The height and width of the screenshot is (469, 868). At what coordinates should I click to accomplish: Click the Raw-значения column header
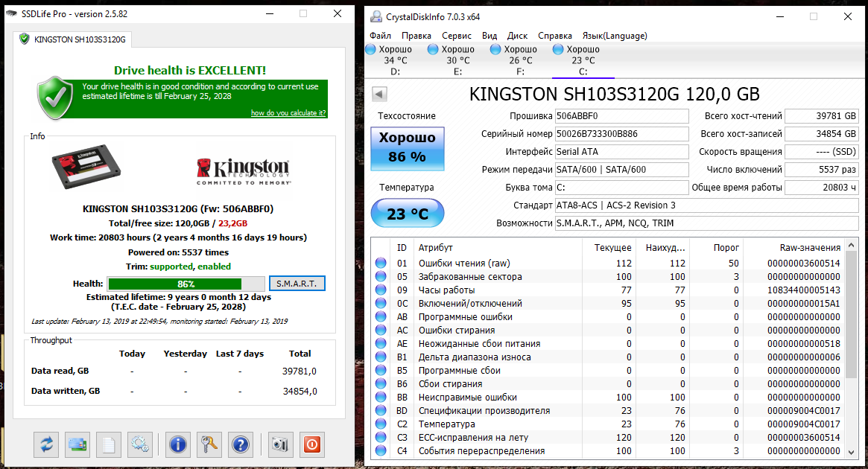pos(793,247)
